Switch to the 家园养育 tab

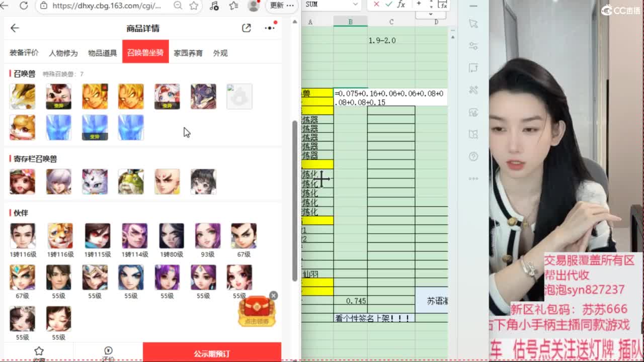point(188,53)
